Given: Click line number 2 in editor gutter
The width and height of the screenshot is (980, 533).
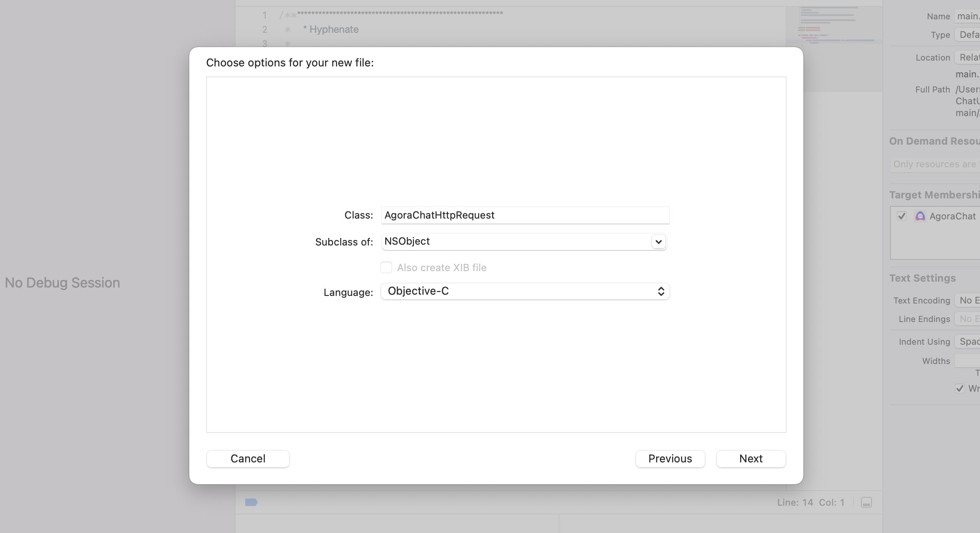Looking at the screenshot, I should point(265,29).
